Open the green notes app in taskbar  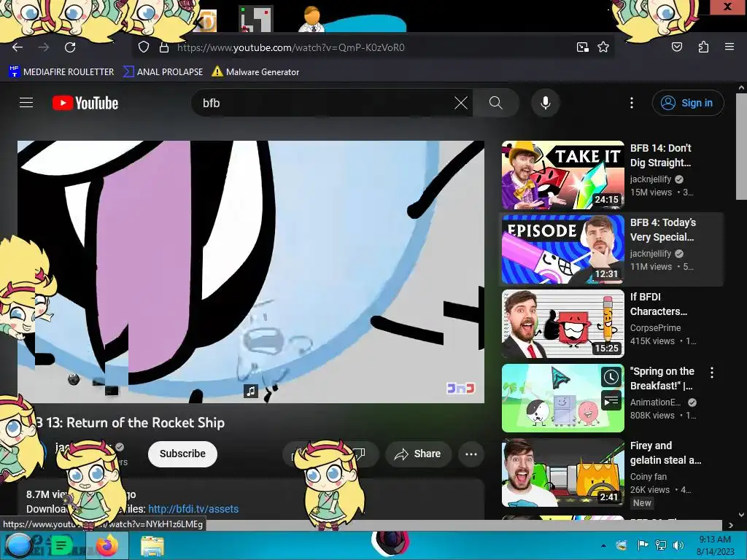click(61, 545)
